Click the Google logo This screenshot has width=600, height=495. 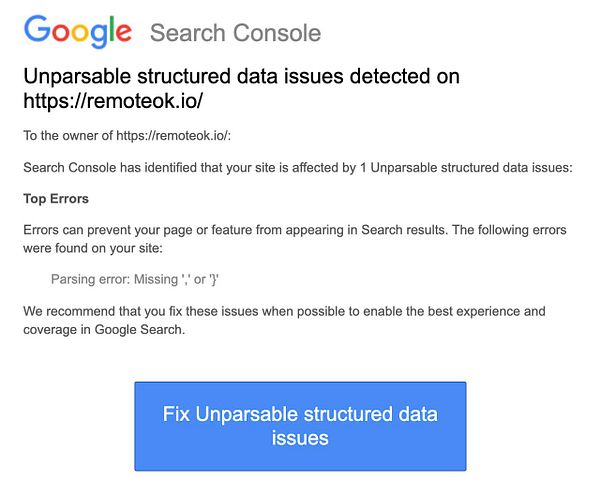tap(78, 31)
